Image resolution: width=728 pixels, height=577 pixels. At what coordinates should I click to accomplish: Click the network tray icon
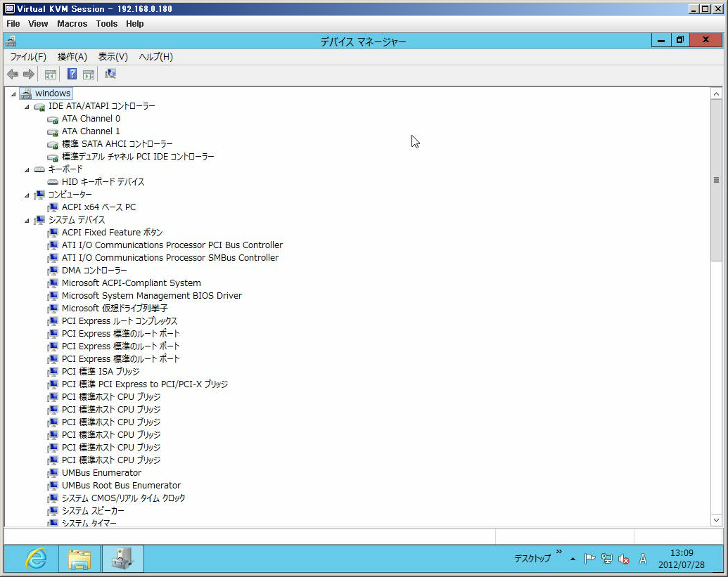[x=606, y=559]
